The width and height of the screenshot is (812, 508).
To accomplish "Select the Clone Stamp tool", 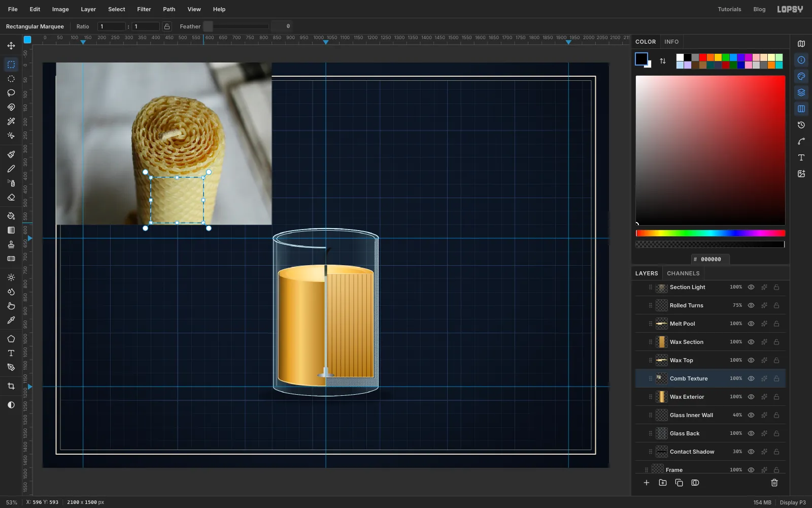I will coord(11,244).
